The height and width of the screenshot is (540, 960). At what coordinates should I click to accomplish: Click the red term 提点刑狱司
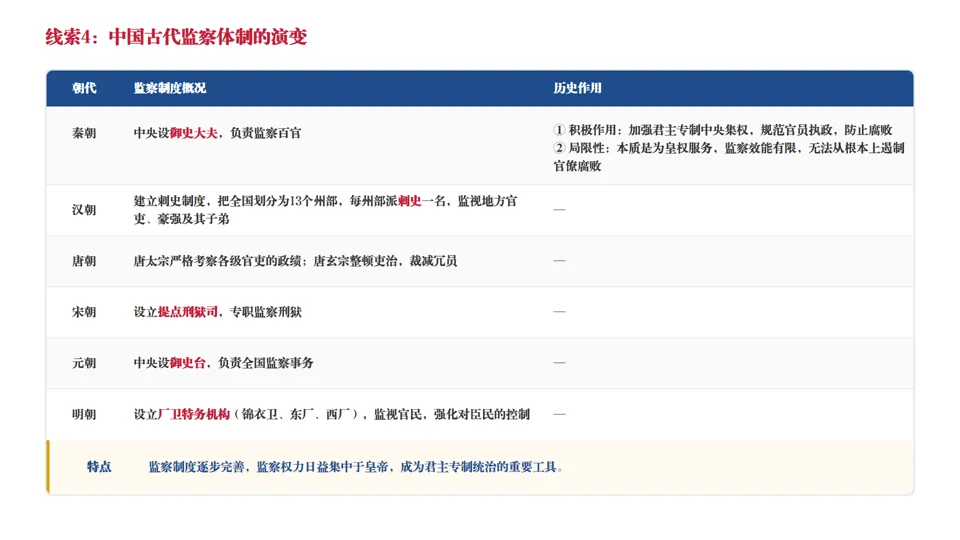187,312
